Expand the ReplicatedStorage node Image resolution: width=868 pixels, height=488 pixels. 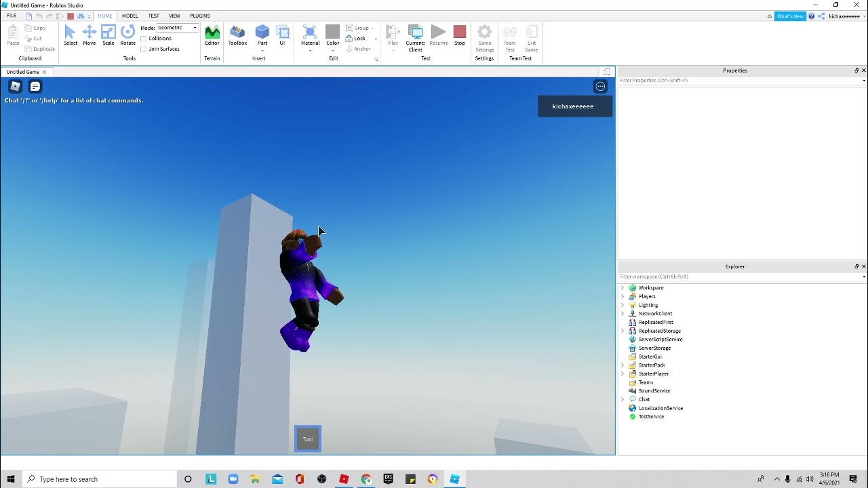(623, 331)
